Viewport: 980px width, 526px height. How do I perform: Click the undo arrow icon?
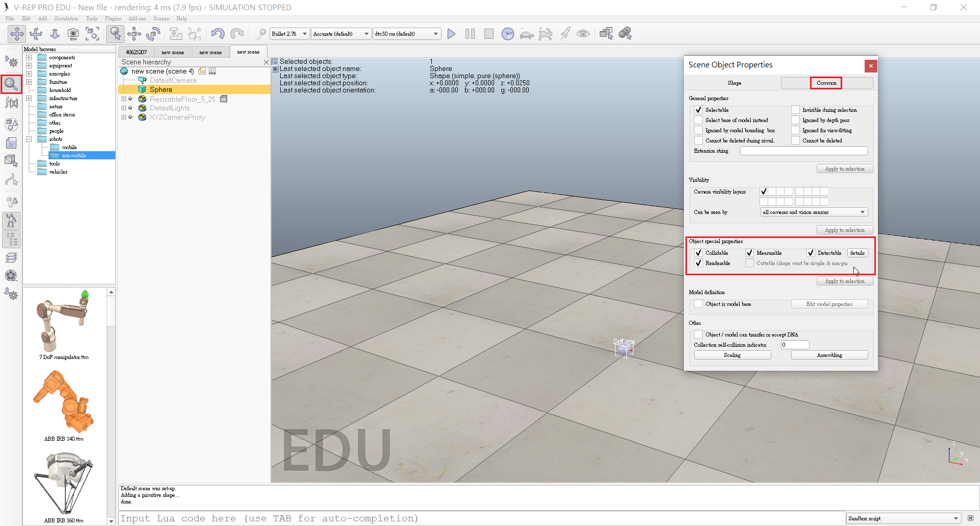pos(217,34)
